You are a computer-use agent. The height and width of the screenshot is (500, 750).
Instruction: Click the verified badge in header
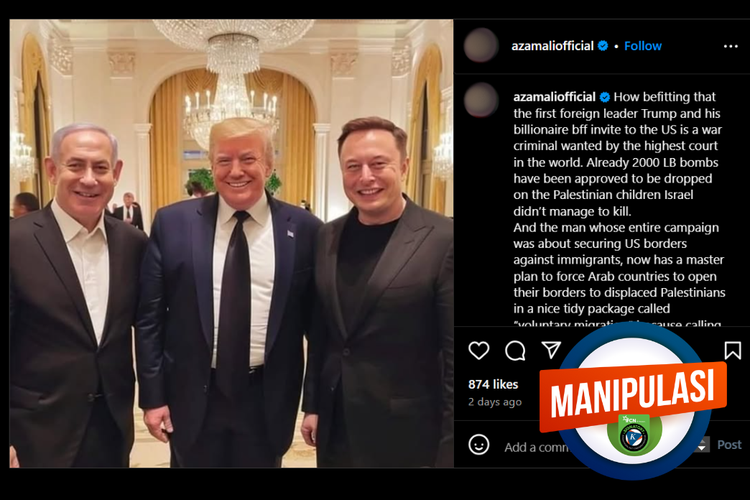603,46
